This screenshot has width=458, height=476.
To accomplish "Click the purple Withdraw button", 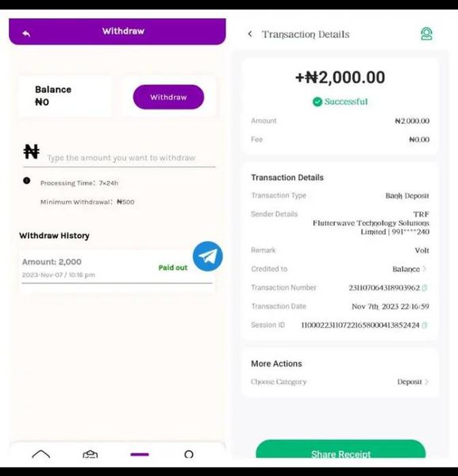I will (168, 97).
